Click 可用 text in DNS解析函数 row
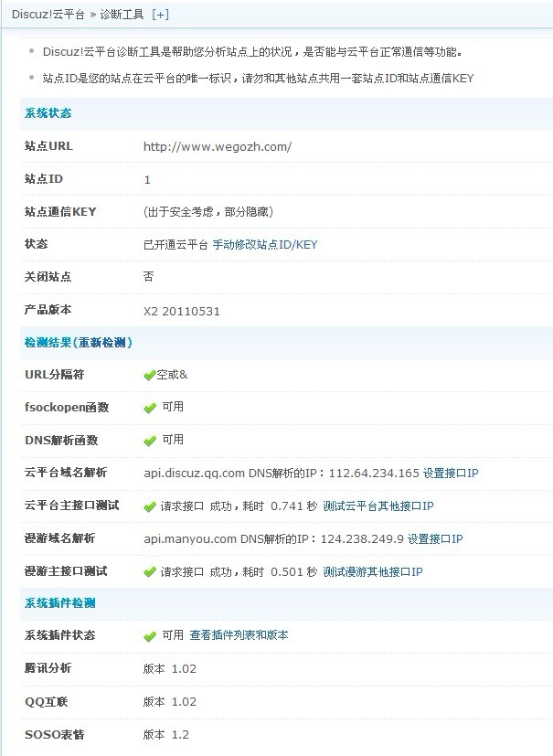 click(x=173, y=440)
